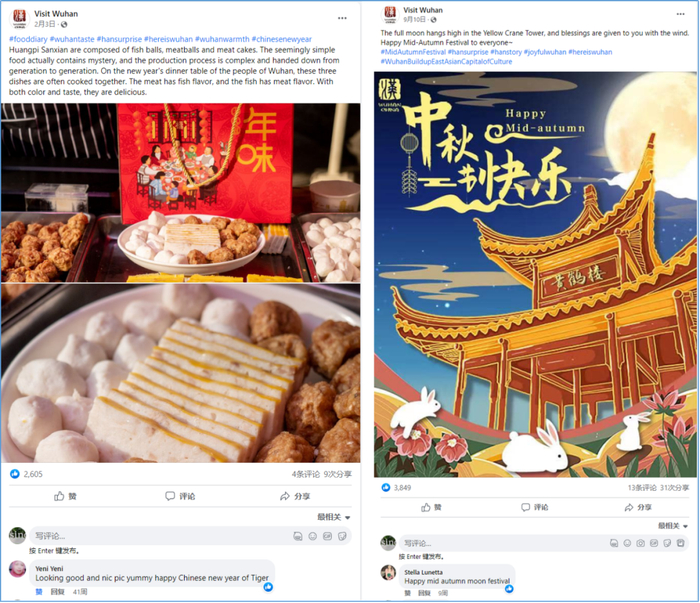Image resolution: width=700 pixels, height=603 pixels.
Task: Open the three-dot menu on the Mid-Autumn post
Action: (x=680, y=14)
